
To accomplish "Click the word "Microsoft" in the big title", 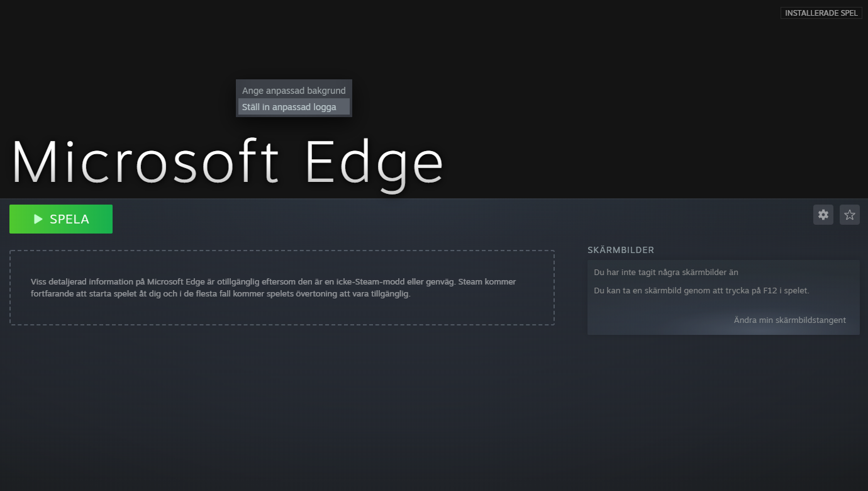I will pyautogui.click(x=145, y=162).
